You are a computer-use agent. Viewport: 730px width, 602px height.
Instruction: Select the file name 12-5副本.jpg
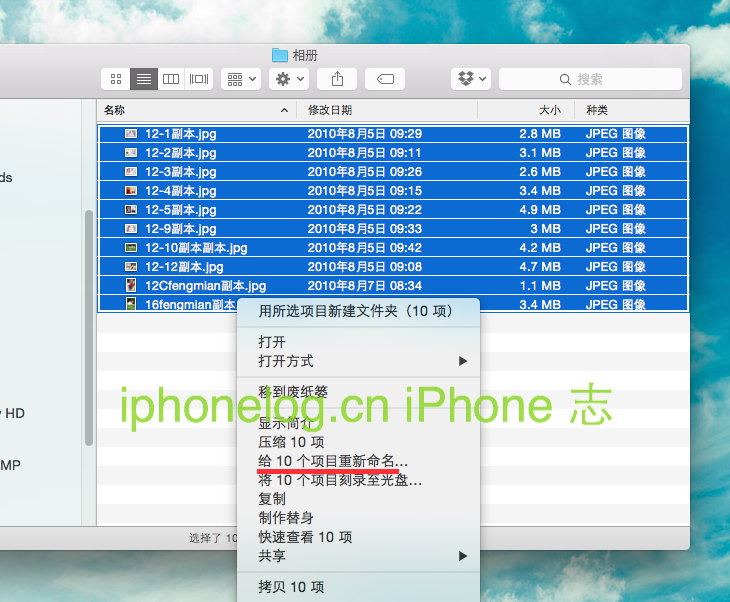pyautogui.click(x=181, y=210)
